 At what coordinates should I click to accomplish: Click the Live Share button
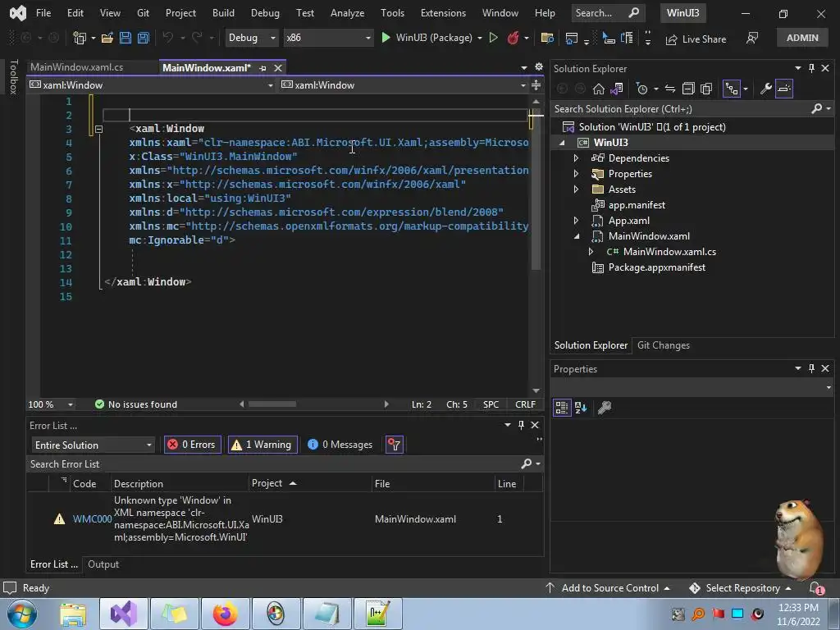[x=696, y=39]
